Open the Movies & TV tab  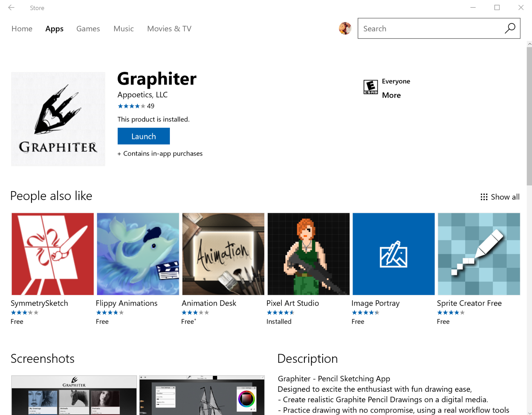169,29
